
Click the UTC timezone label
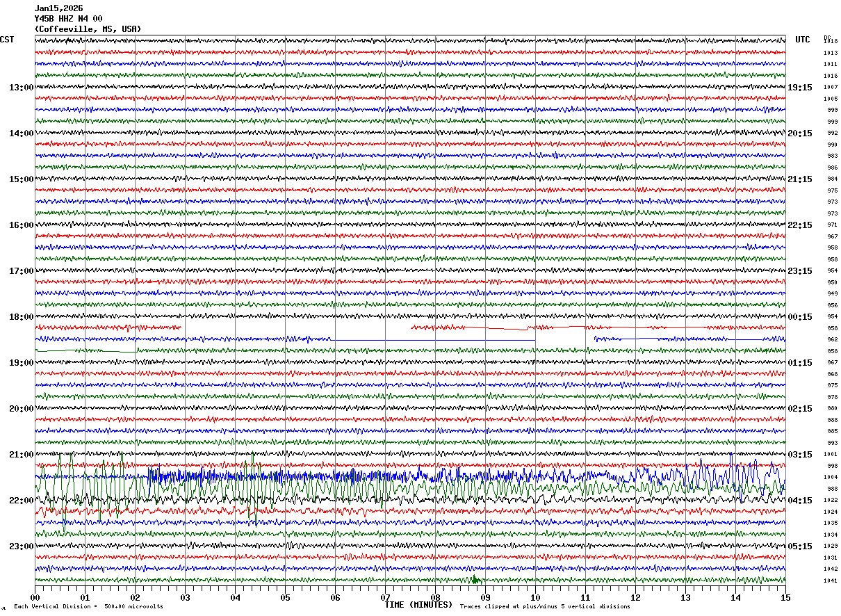point(802,40)
